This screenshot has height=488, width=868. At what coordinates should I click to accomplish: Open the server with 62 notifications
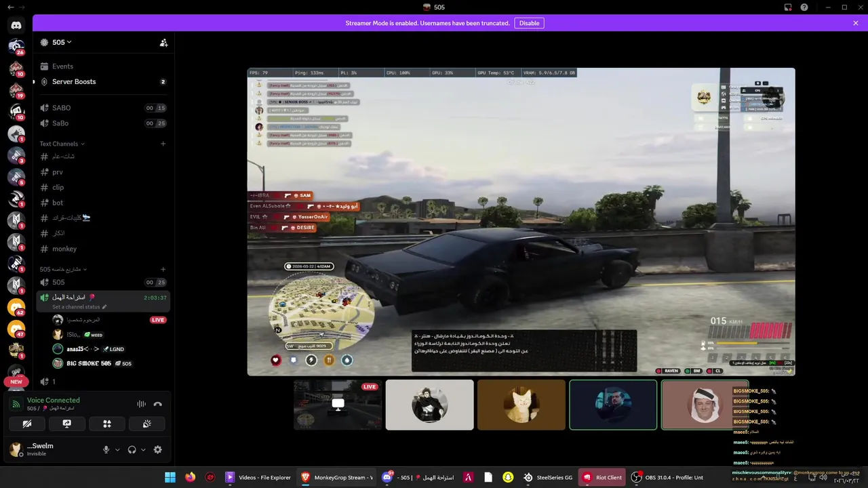(16, 307)
